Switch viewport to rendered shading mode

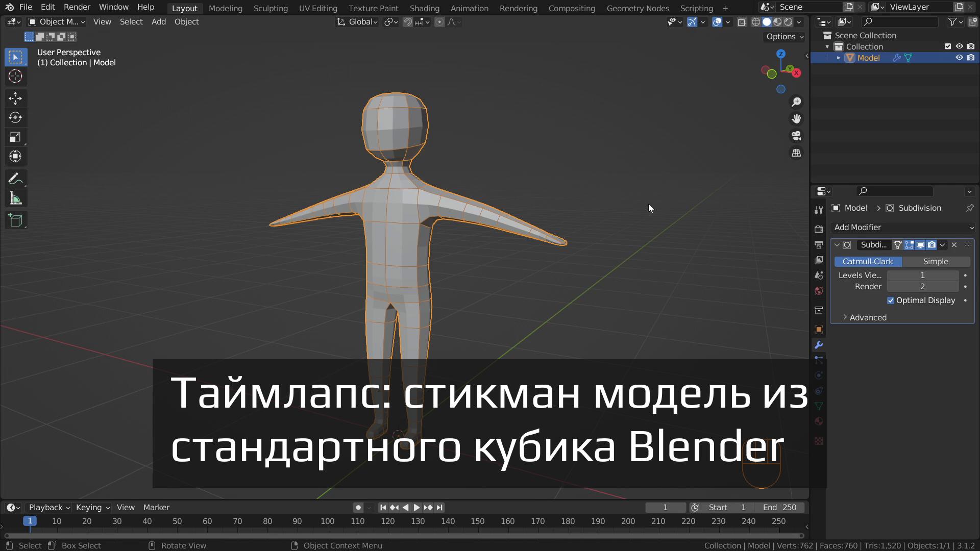coord(789,22)
